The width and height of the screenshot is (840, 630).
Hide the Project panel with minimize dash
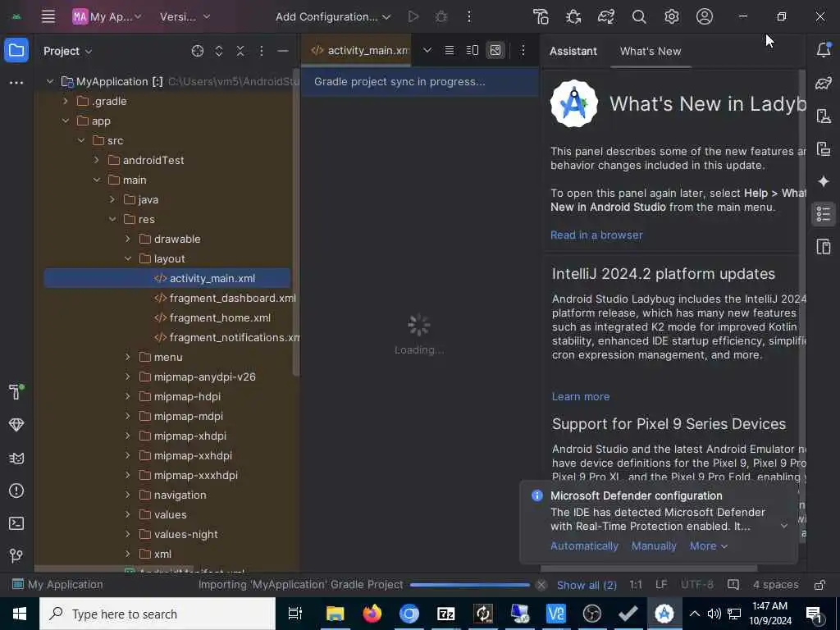283,51
